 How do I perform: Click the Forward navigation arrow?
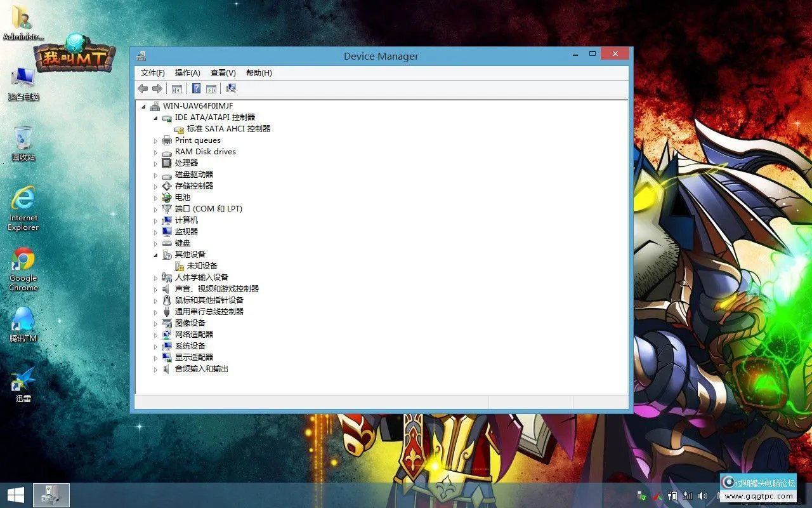coord(157,88)
